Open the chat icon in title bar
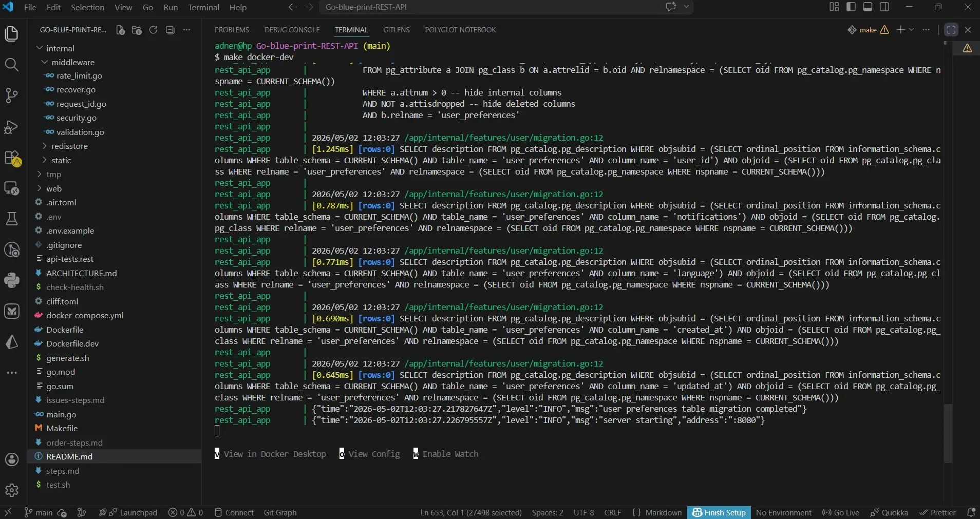980x519 pixels. tap(671, 7)
